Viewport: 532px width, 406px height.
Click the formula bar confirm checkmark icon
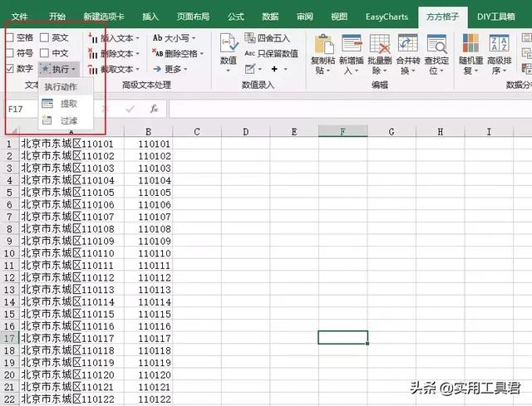pos(130,109)
